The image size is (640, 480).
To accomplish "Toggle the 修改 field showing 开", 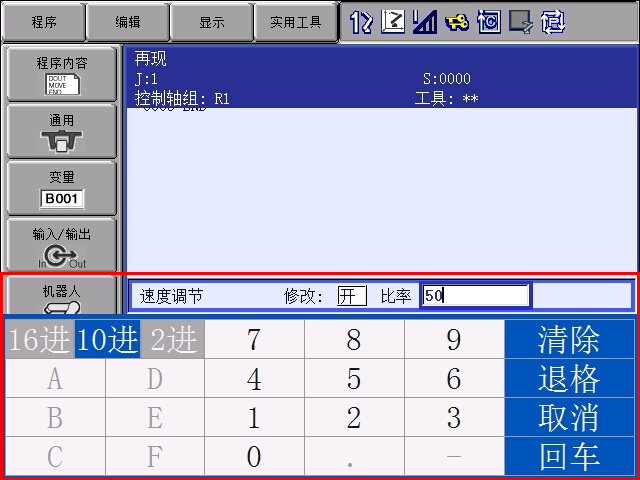I will 351,296.
